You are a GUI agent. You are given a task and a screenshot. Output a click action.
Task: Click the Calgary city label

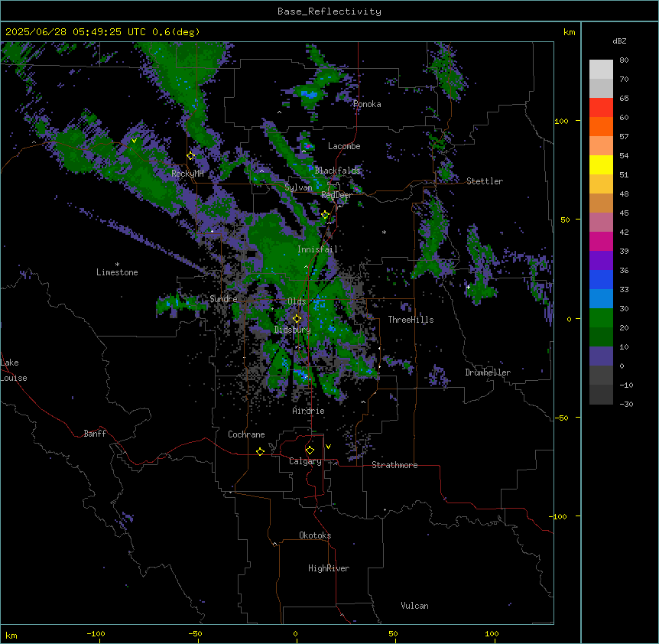[x=305, y=461]
